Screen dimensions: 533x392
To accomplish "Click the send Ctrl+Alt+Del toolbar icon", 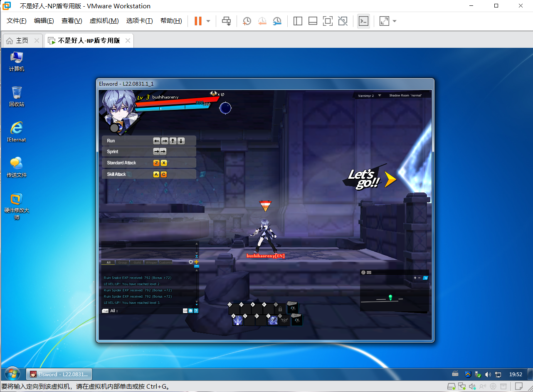I will tap(227, 21).
